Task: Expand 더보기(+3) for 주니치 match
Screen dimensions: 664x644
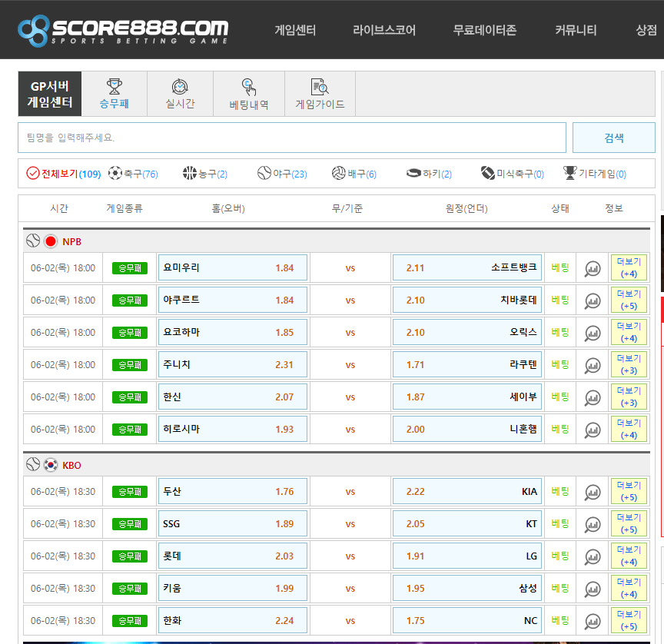Action: pos(629,364)
